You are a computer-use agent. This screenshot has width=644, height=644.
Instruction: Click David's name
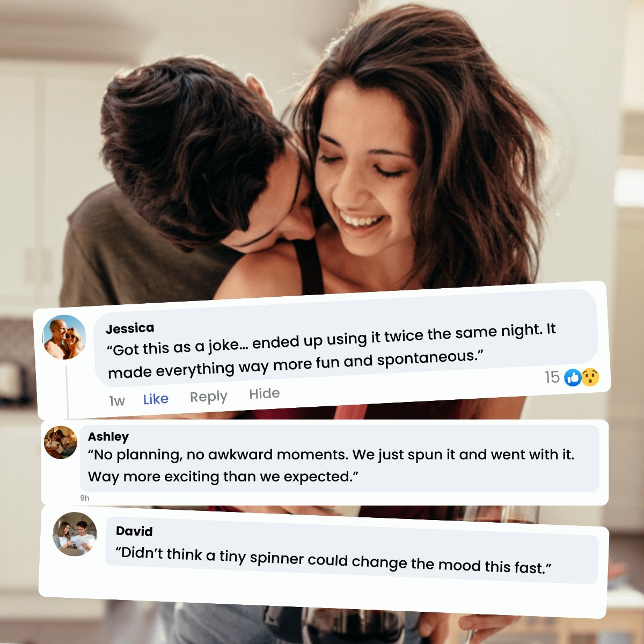pyautogui.click(x=134, y=531)
